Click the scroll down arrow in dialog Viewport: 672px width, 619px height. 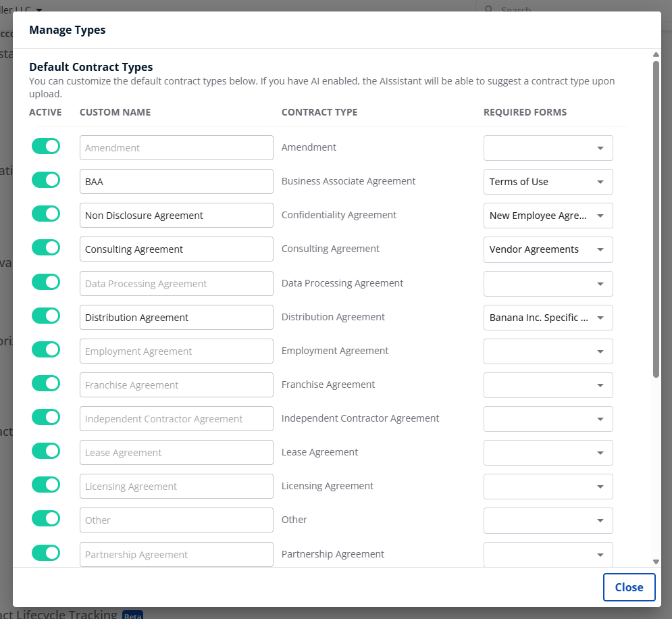point(656,562)
